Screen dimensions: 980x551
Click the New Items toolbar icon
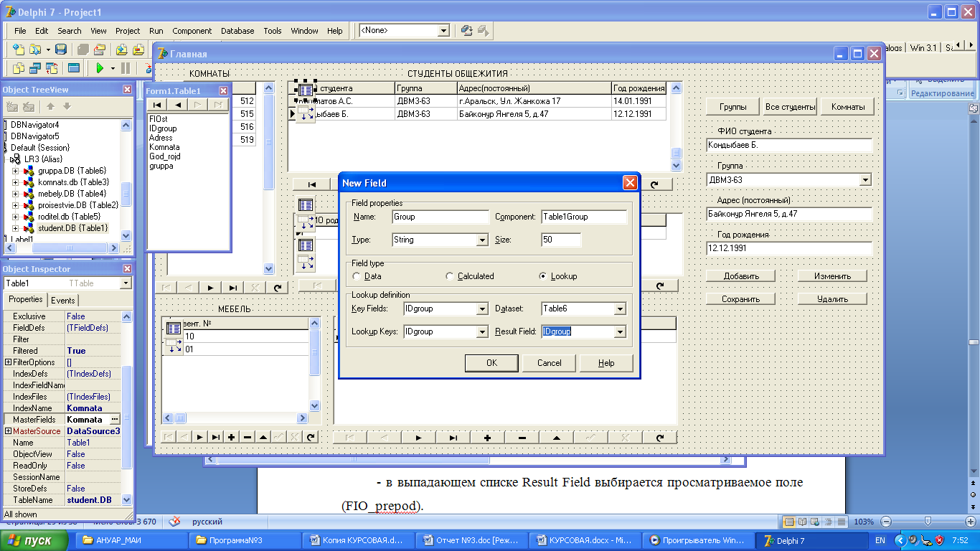click(19, 50)
